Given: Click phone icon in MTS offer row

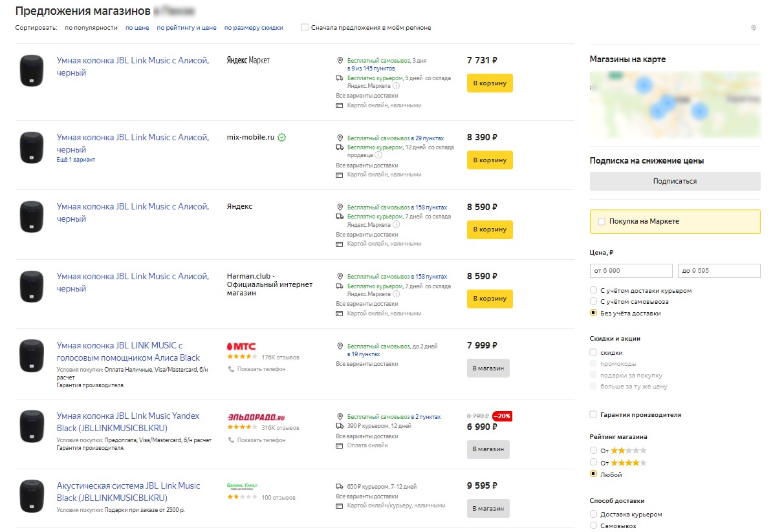Looking at the screenshot, I should point(231,369).
